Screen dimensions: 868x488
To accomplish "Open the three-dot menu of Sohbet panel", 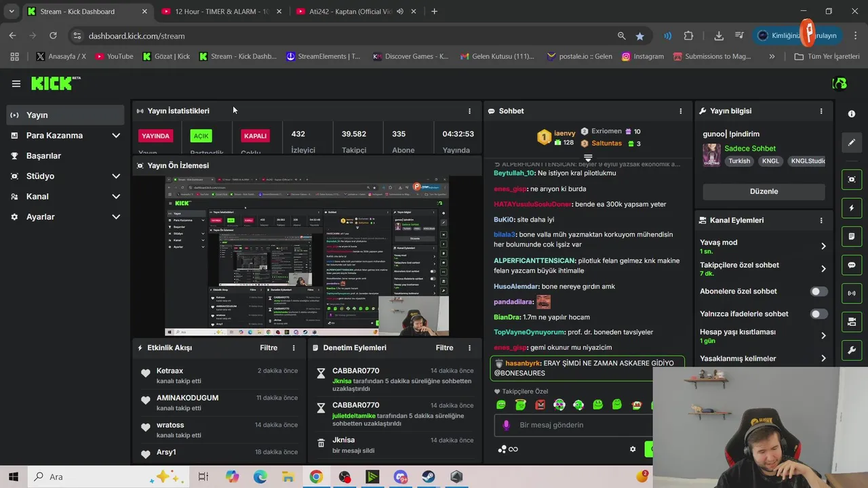I will 681,111.
